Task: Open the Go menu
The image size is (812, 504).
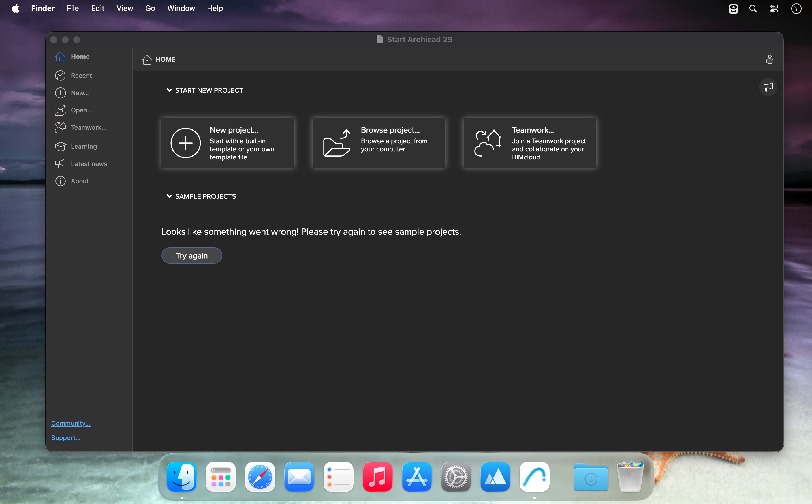Action: tap(150, 8)
